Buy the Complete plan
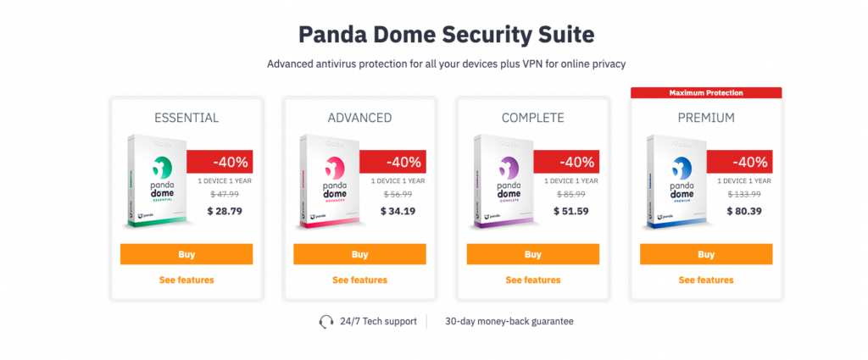The height and width of the screenshot is (360, 868). [x=533, y=254]
